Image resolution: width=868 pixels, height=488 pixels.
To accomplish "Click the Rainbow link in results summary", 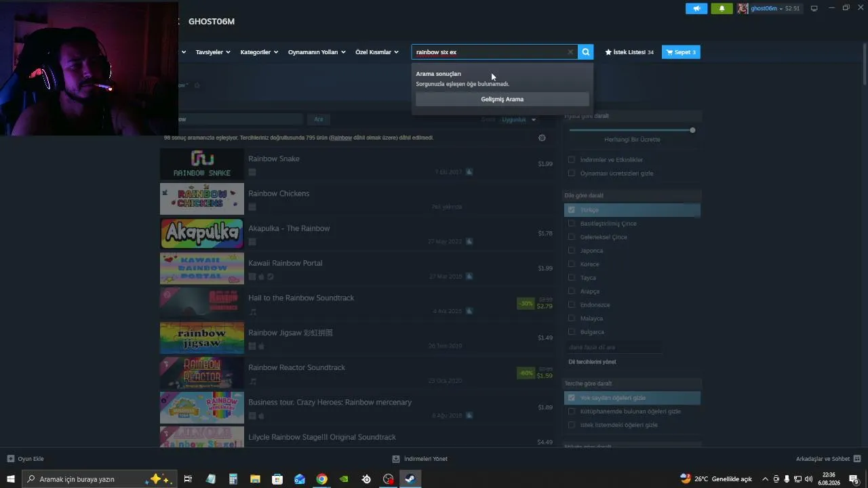I will (x=341, y=138).
